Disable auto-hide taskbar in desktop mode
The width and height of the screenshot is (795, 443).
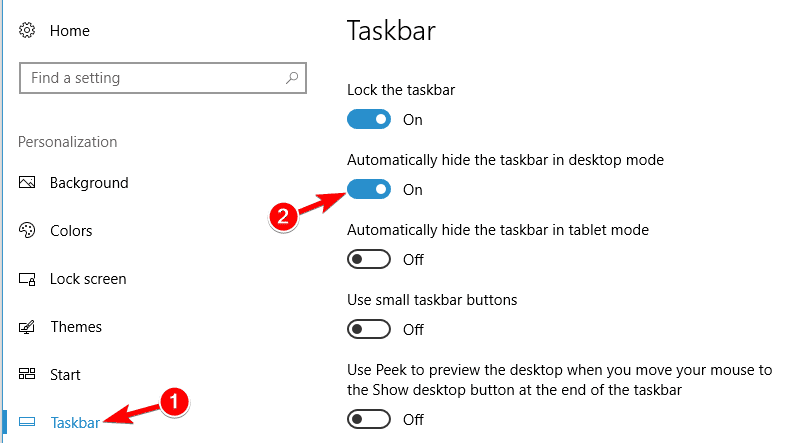coord(370,190)
